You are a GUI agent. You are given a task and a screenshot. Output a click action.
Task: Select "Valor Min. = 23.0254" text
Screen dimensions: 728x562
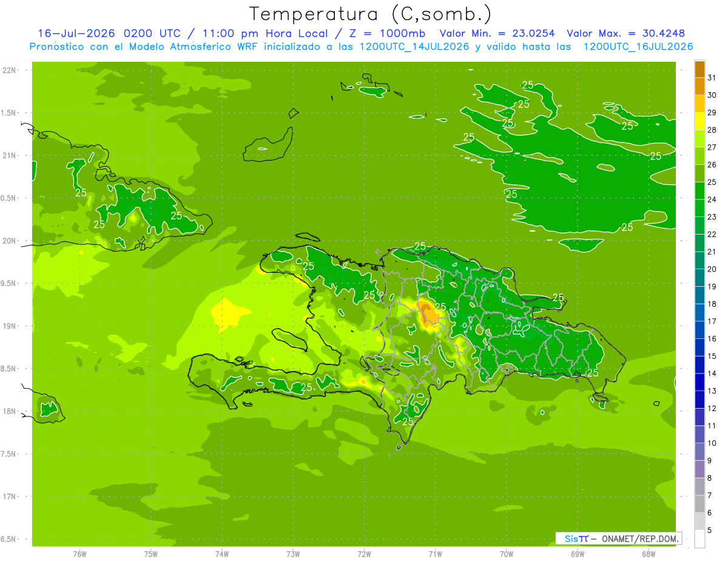point(498,33)
